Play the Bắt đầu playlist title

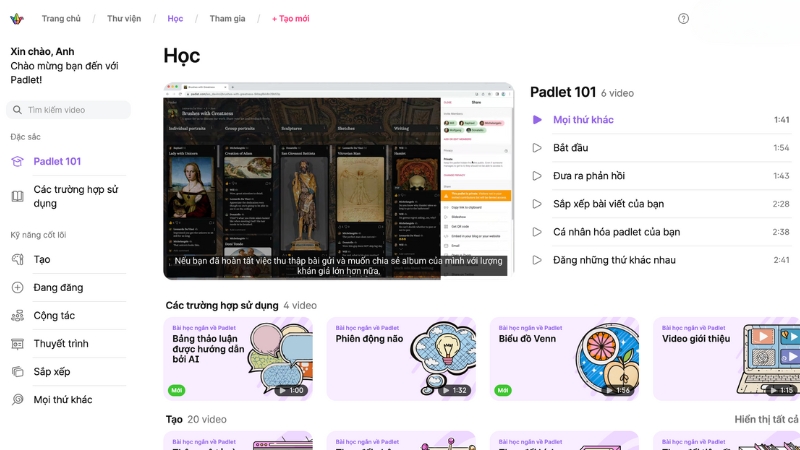(570, 147)
